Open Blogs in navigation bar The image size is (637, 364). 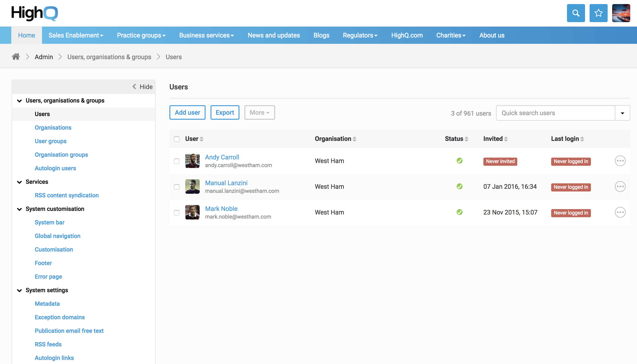321,35
